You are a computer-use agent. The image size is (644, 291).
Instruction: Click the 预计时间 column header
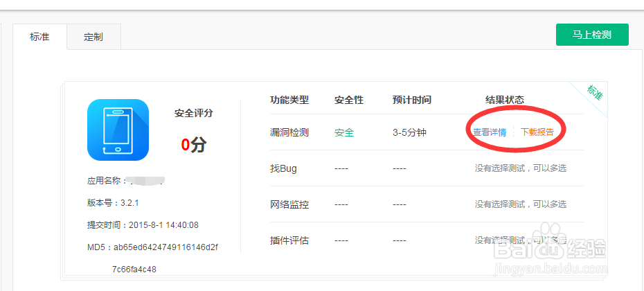[412, 100]
